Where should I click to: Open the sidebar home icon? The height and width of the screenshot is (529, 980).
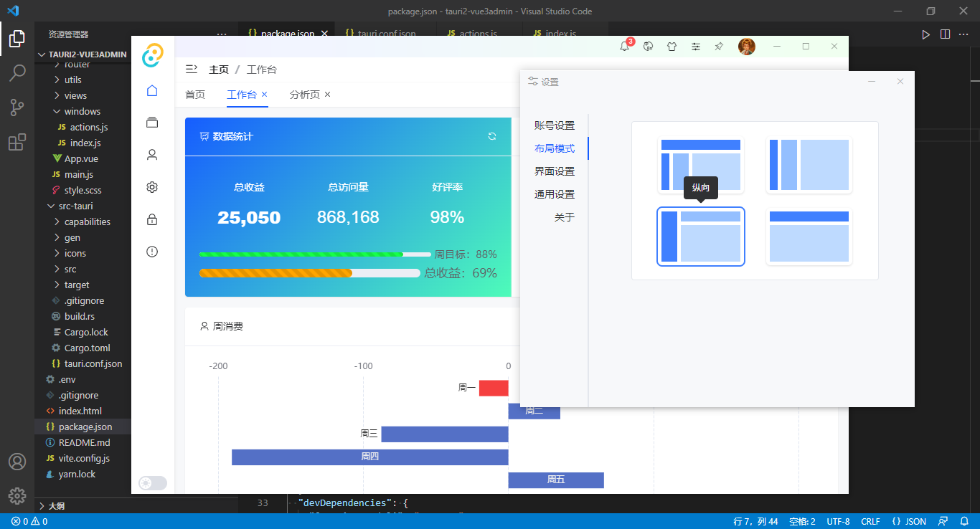151,90
